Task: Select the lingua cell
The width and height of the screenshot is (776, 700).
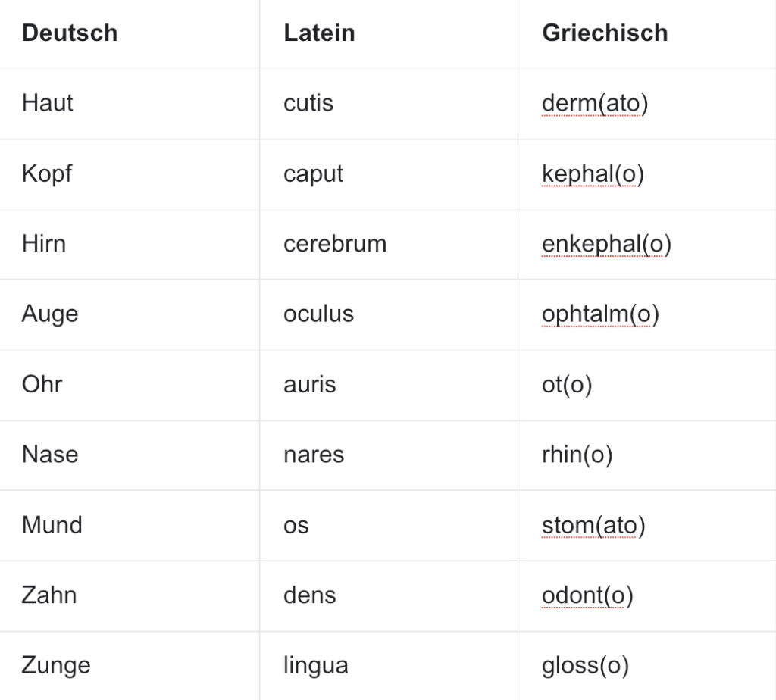Action: pos(389,666)
